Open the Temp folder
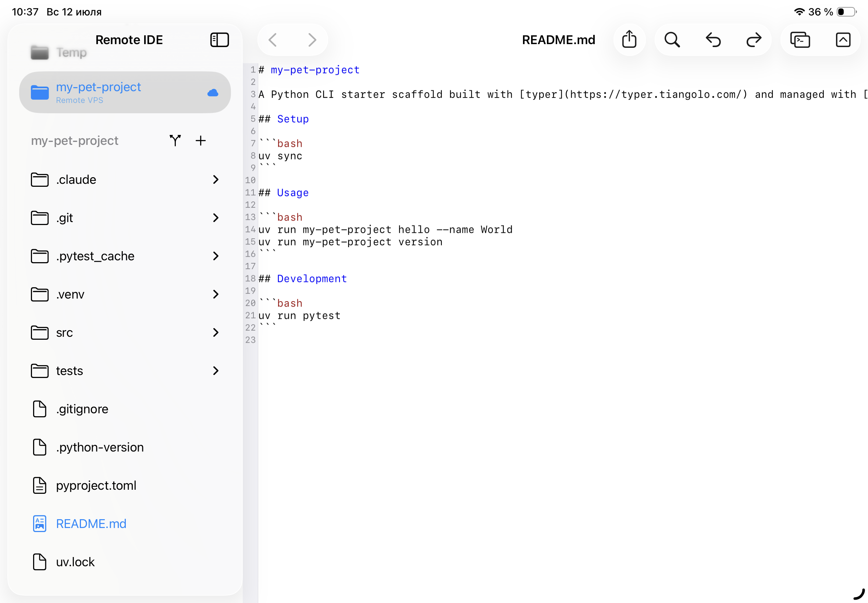Viewport: 868px width, 603px height. click(x=58, y=53)
